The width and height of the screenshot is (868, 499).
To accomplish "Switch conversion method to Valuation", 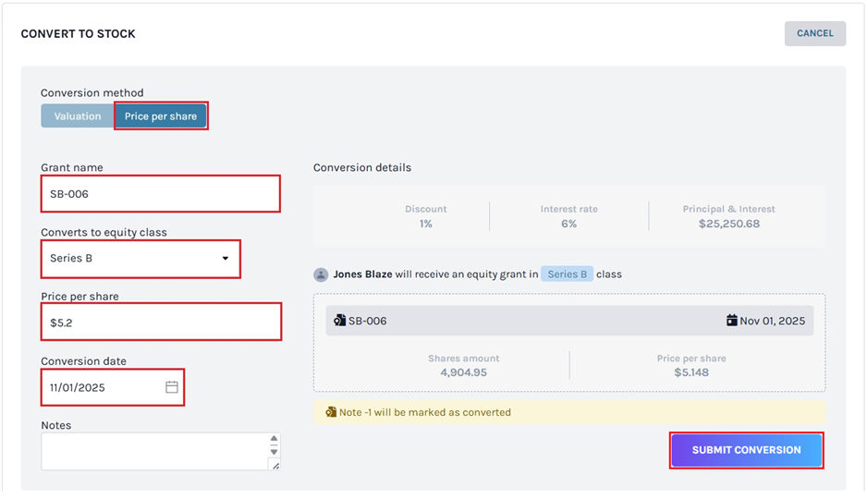I will (78, 116).
